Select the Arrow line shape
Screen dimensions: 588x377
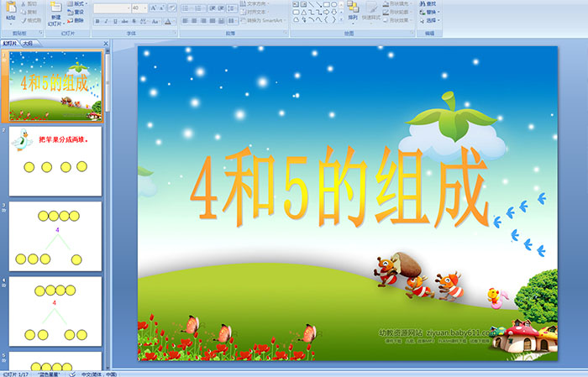coord(318,4)
